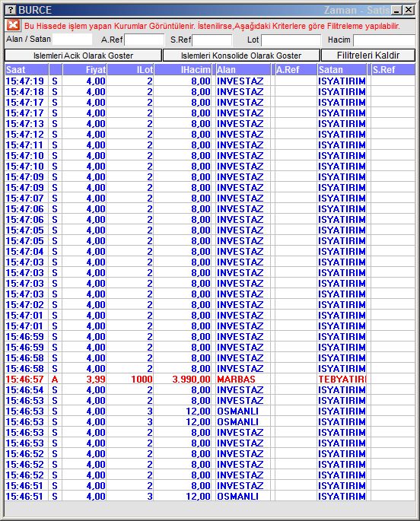
Task: Click the 4,00 price in the 15:47:18 row
Action: coord(96,92)
